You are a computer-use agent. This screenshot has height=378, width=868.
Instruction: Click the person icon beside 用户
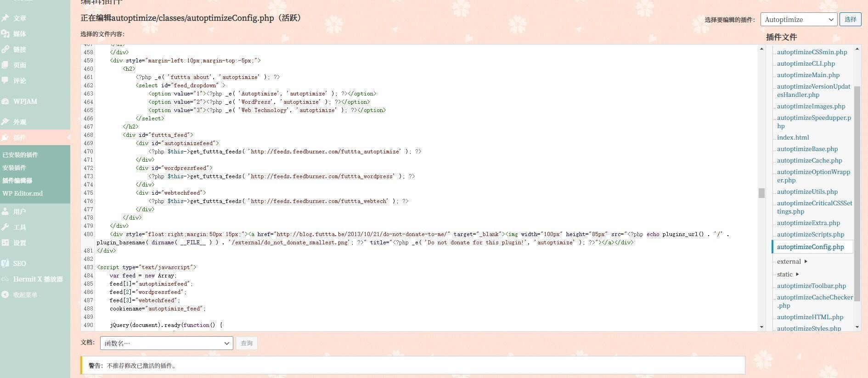[x=5, y=211]
